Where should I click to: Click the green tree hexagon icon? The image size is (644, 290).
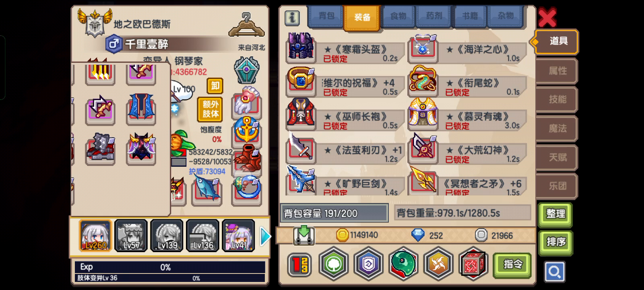[333, 264]
